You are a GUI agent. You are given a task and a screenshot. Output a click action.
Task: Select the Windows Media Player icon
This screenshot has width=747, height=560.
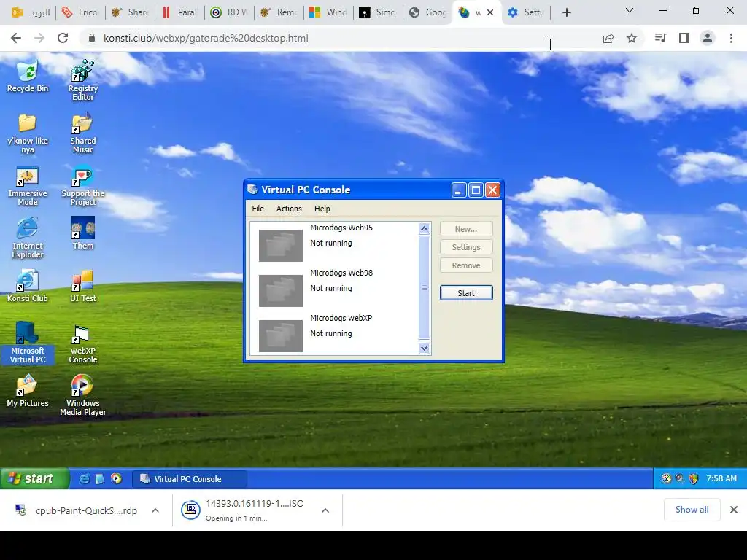83,394
